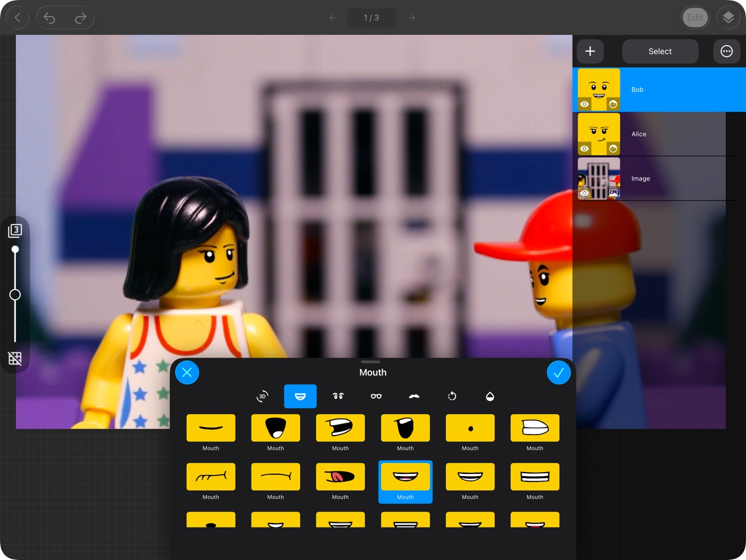Choose the shouting side mouth with teeth
The width and height of the screenshot is (746, 560).
(341, 428)
